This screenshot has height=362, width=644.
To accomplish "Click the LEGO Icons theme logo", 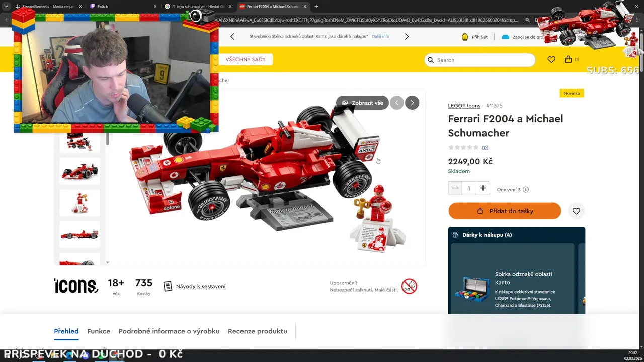I will pos(76,286).
